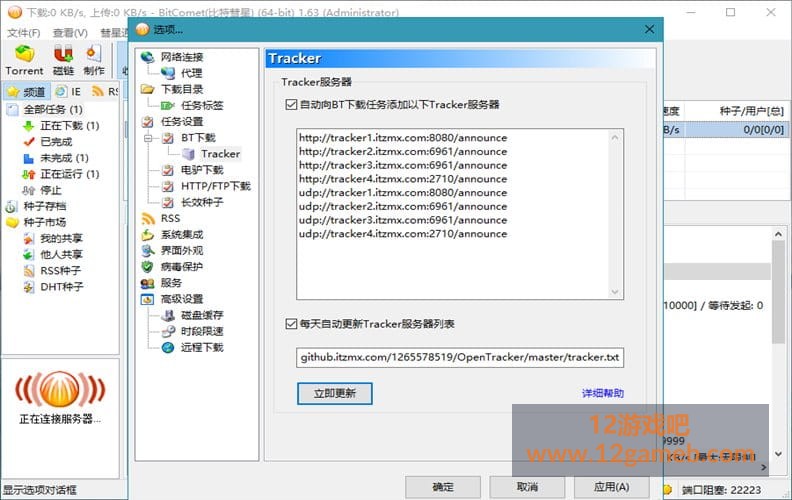Viewport: 792px width, 500px height.
Task: Open the 任务设置 icon
Action: tap(147, 122)
